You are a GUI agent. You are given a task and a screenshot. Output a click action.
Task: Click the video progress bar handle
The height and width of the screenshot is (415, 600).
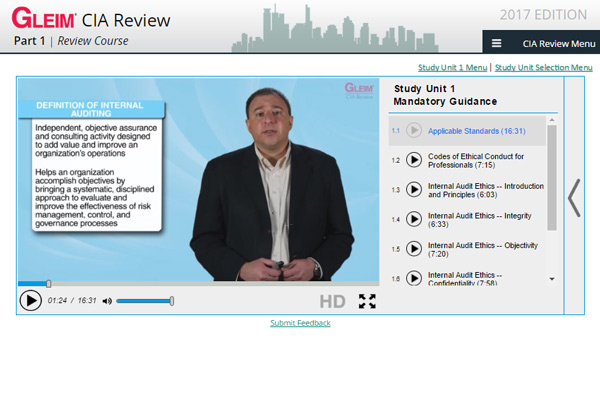[49, 284]
